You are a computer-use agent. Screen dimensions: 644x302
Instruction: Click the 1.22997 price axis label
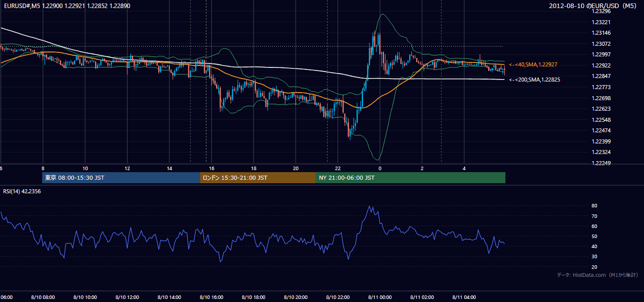[x=601, y=54]
